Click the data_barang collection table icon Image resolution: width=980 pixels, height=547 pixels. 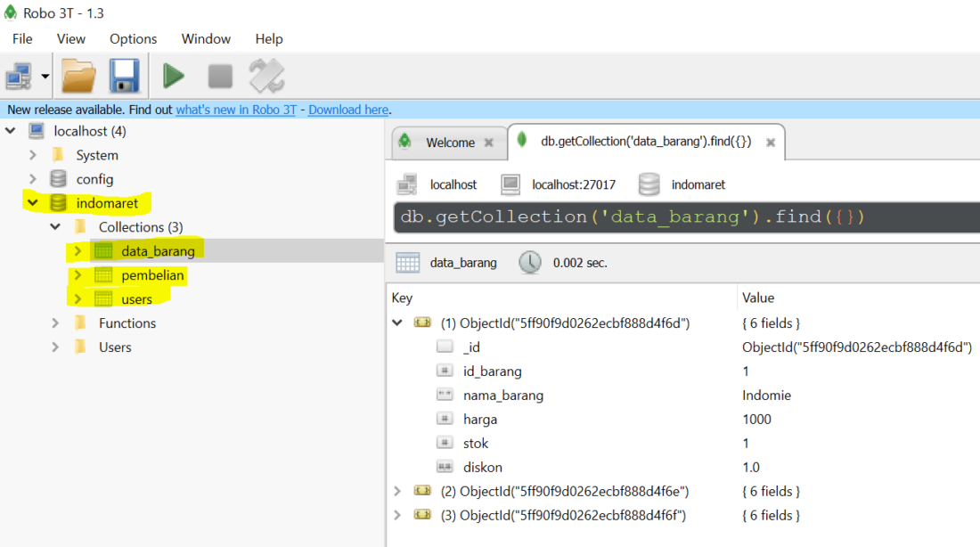[103, 251]
